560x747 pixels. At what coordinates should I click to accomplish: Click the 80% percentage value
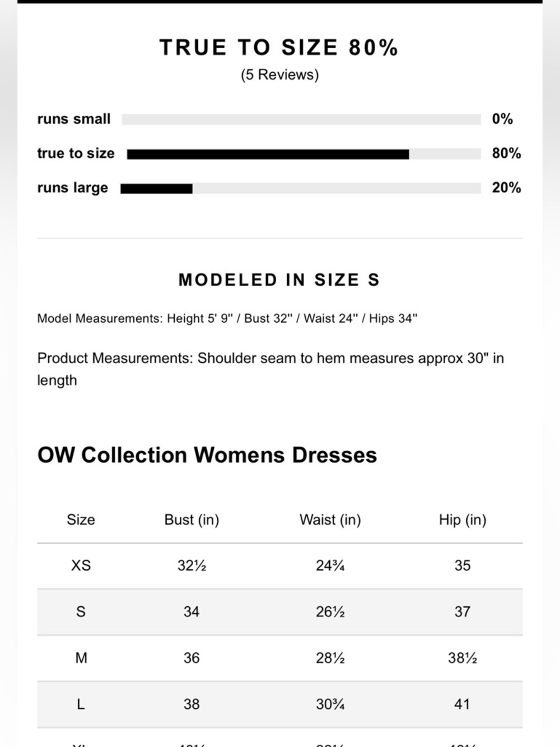(506, 153)
